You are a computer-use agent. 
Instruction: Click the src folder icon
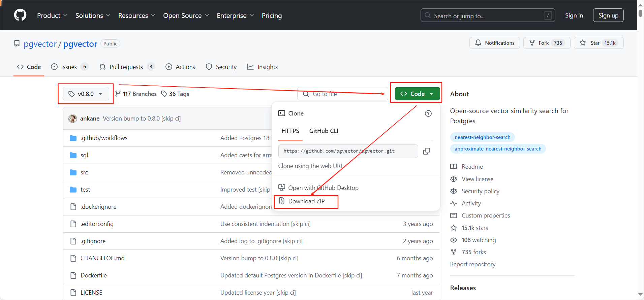(x=73, y=172)
